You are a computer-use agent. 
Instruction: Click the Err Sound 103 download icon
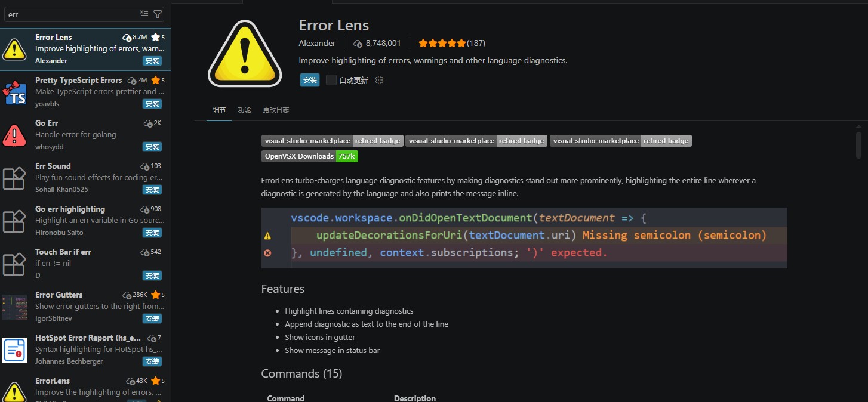144,166
